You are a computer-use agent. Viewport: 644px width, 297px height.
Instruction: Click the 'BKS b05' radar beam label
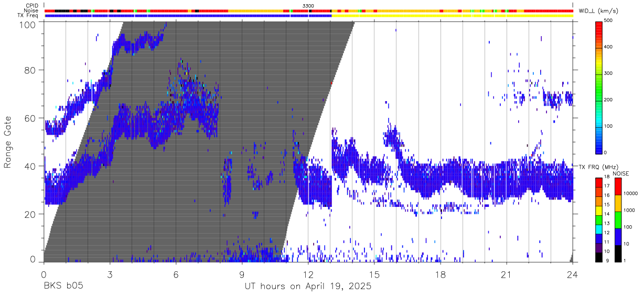coord(63,287)
